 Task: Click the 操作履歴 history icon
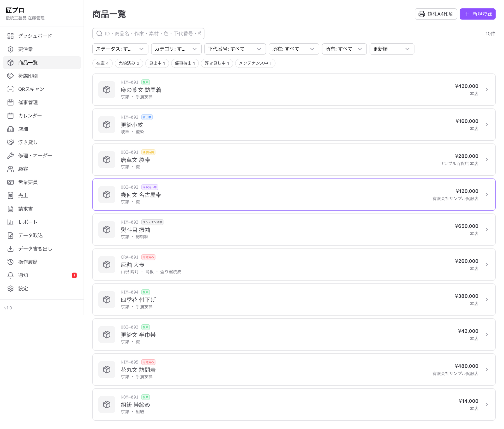[11, 262]
